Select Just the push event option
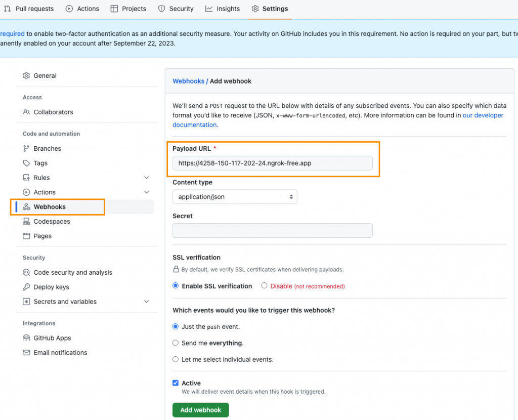 pyautogui.click(x=176, y=326)
